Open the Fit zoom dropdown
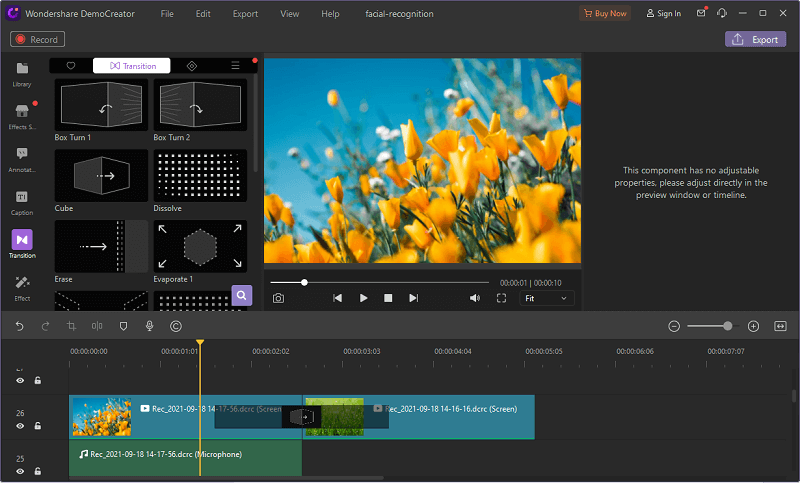The height and width of the screenshot is (483, 800). tap(546, 298)
